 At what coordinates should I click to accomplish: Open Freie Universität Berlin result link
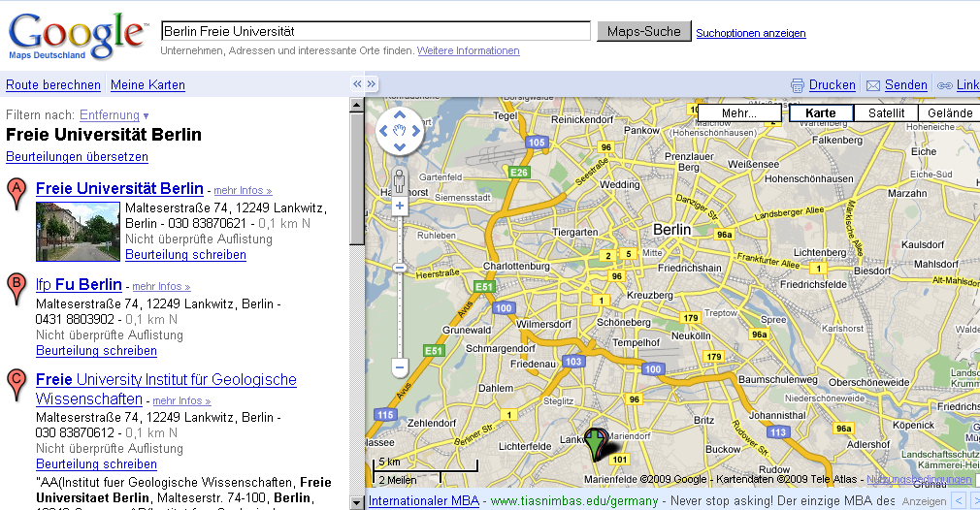coord(119,188)
